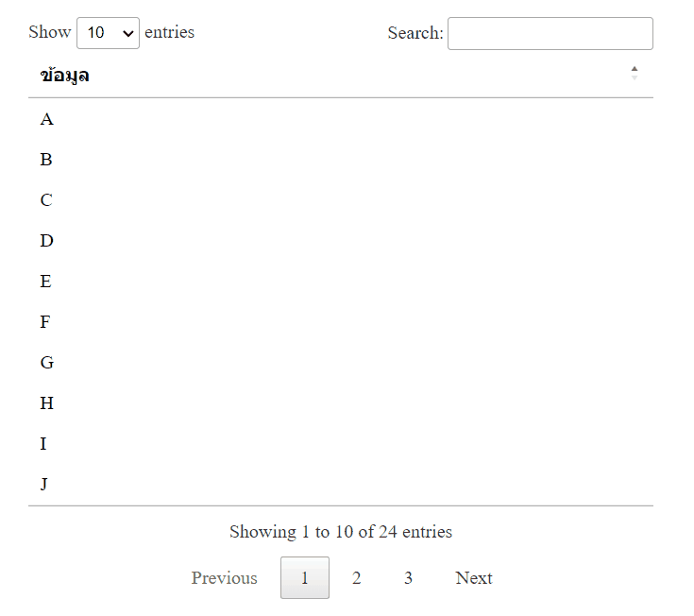This screenshot has width=694, height=616.
Task: Select row D in the table
Action: (x=46, y=241)
